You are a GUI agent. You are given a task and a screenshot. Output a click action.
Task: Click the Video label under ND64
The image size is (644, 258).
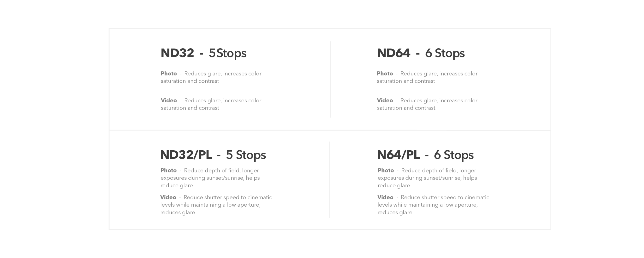[385, 100]
